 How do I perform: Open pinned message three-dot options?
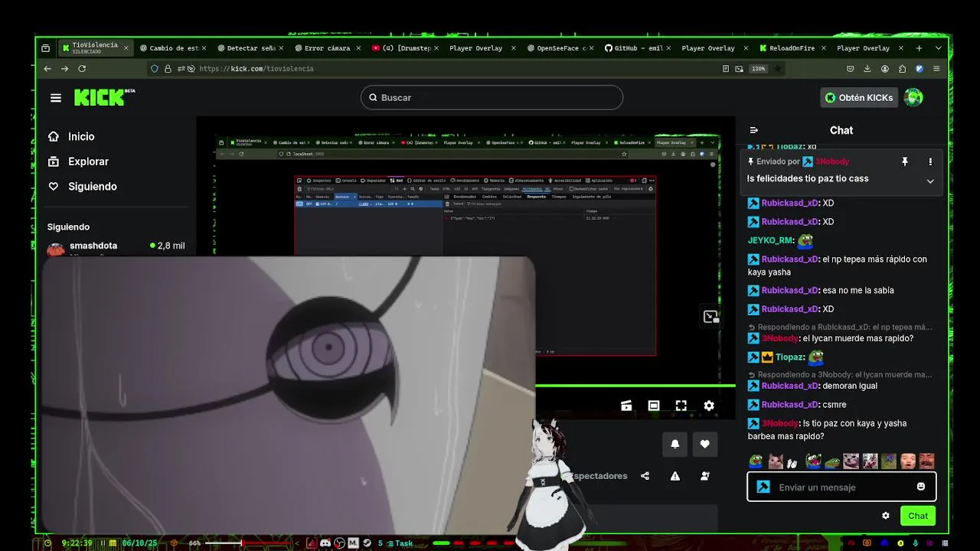pos(930,161)
